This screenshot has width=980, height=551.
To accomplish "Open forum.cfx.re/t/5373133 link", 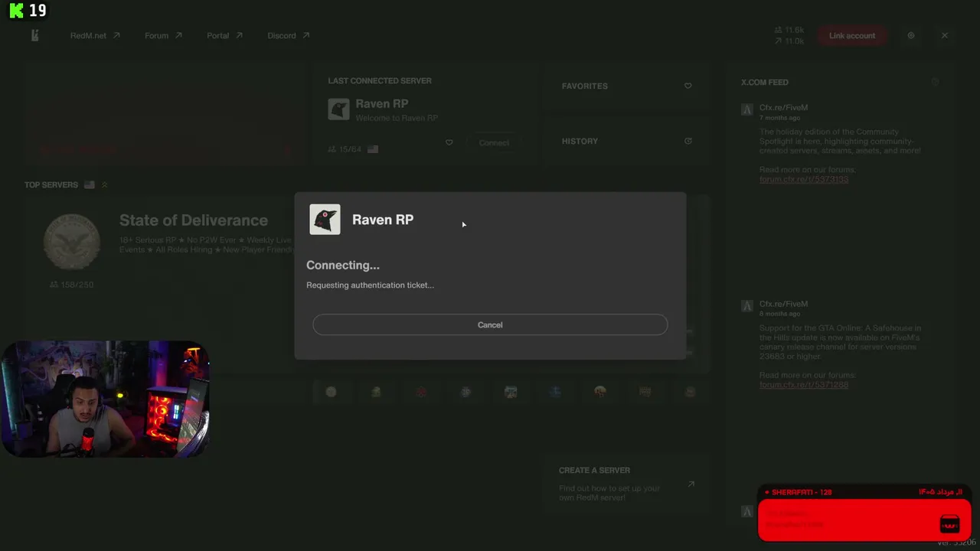I will click(804, 179).
